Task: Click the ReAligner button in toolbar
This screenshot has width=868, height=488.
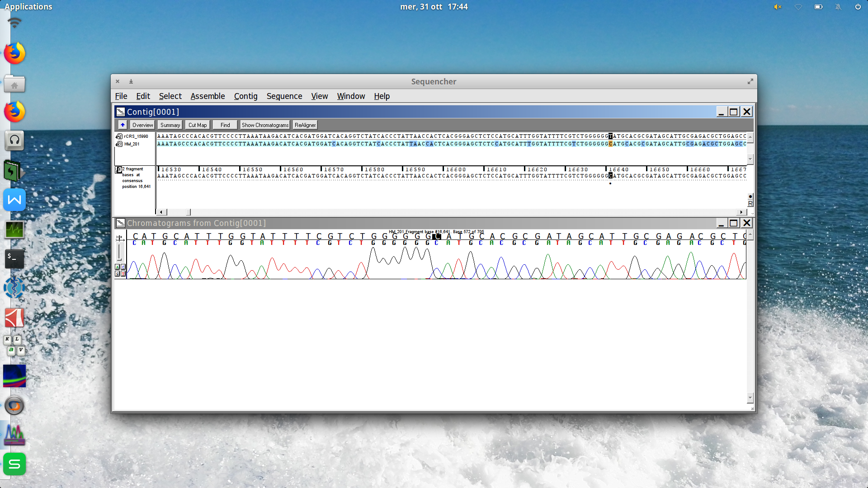Action: point(305,125)
